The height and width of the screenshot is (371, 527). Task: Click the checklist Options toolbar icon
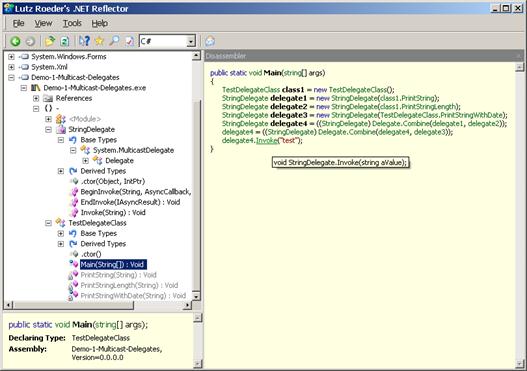coord(129,41)
